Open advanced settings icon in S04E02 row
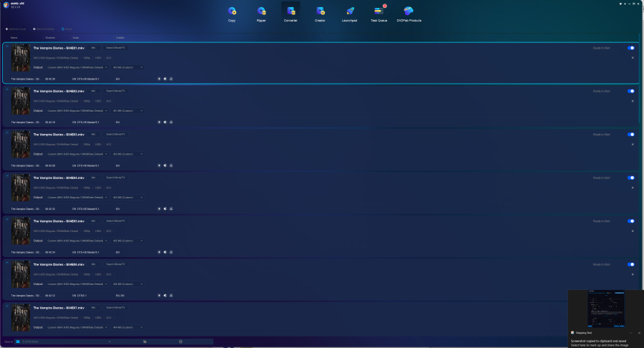The image size is (644, 348). click(x=165, y=122)
